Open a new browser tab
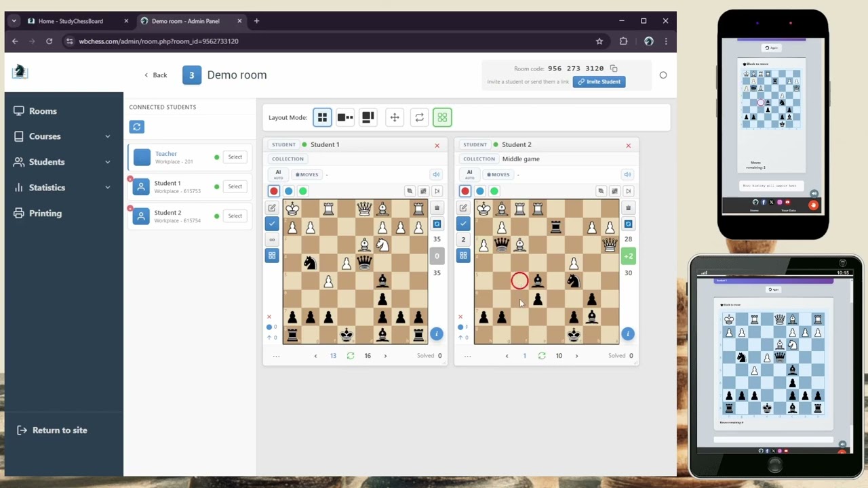 256,21
